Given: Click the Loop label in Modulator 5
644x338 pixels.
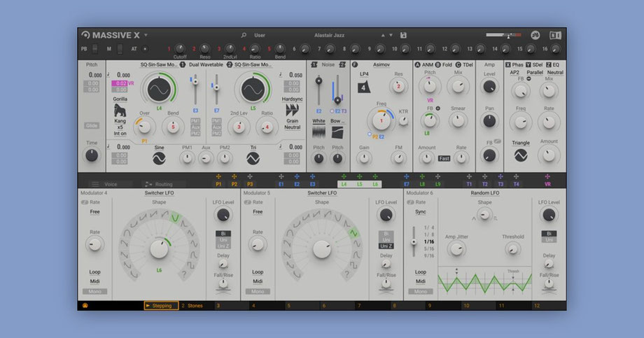Looking at the screenshot, I should [x=258, y=272].
